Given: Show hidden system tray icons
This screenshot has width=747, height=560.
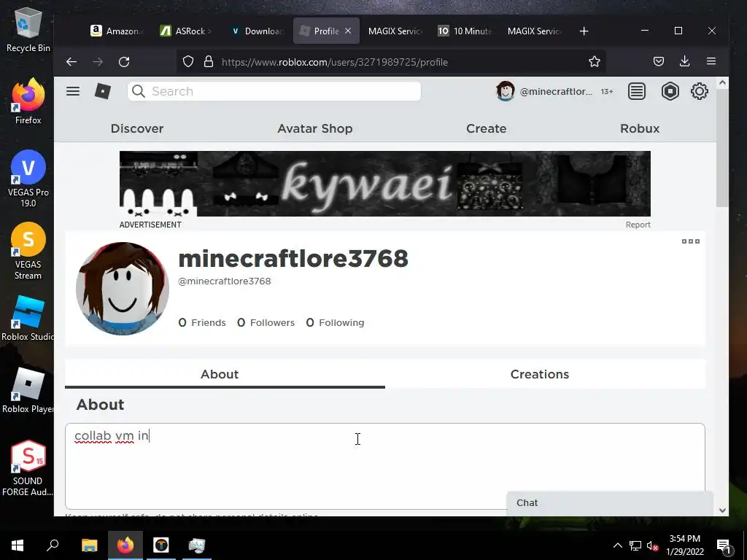Looking at the screenshot, I should (617, 545).
